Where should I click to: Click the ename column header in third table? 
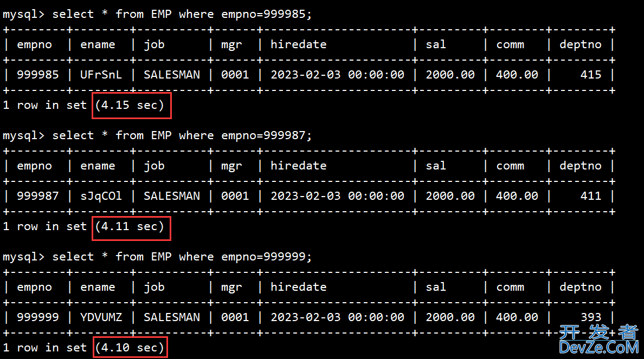98,287
